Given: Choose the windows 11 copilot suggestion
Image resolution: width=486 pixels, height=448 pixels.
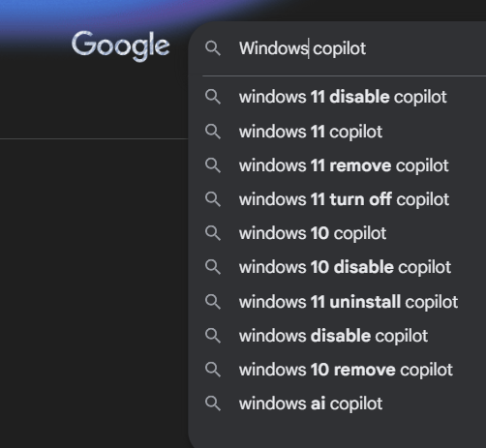Looking at the screenshot, I should [337, 132].
